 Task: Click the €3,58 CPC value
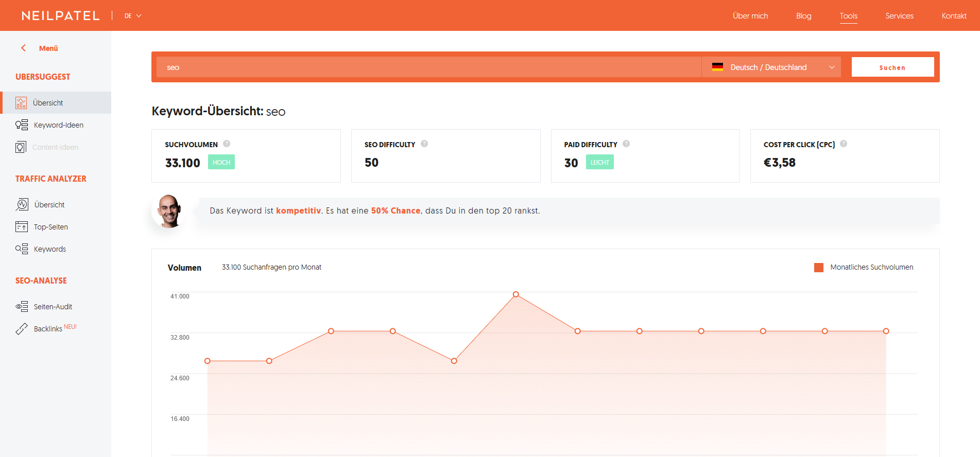click(x=780, y=163)
